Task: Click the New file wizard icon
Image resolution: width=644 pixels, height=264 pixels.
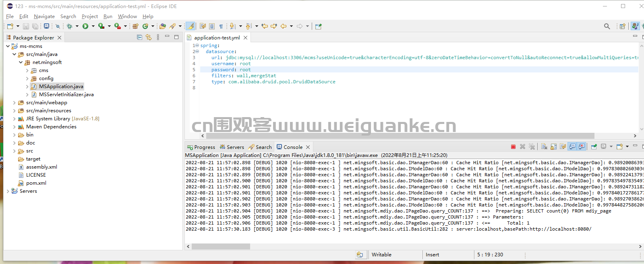Action: click(10, 26)
